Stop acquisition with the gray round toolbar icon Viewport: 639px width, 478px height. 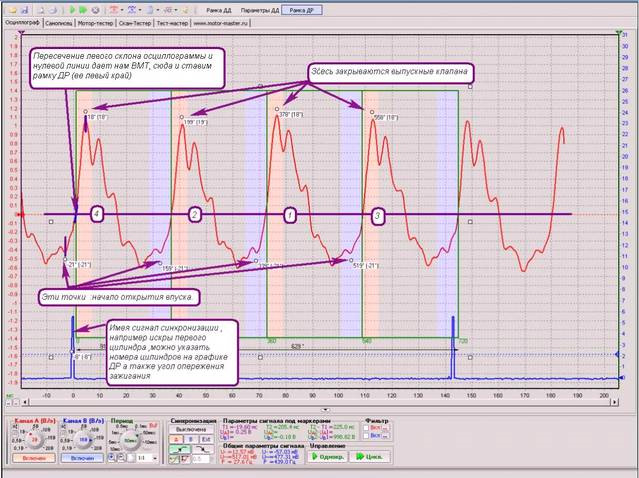[x=95, y=10]
